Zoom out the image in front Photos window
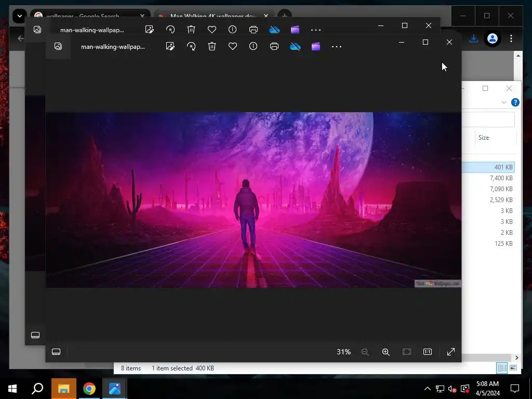532x399 pixels. pyautogui.click(x=365, y=352)
